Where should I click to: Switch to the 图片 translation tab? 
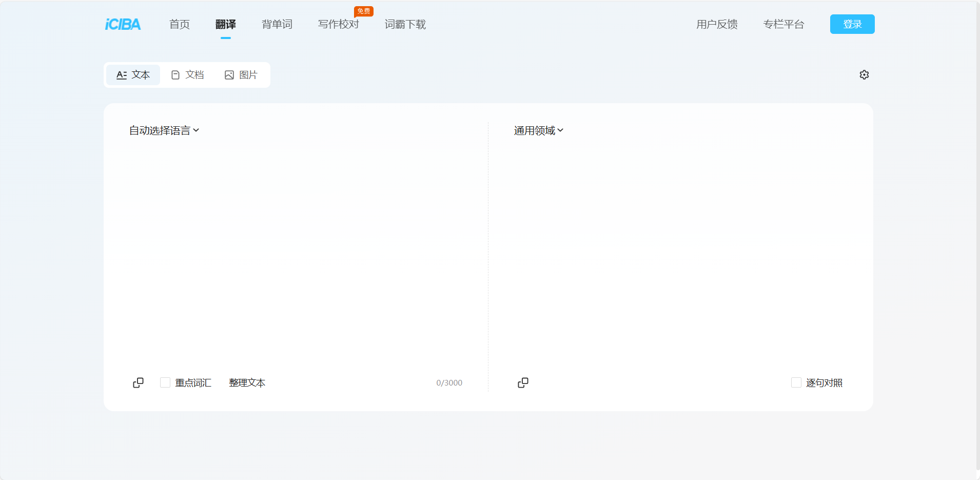241,75
